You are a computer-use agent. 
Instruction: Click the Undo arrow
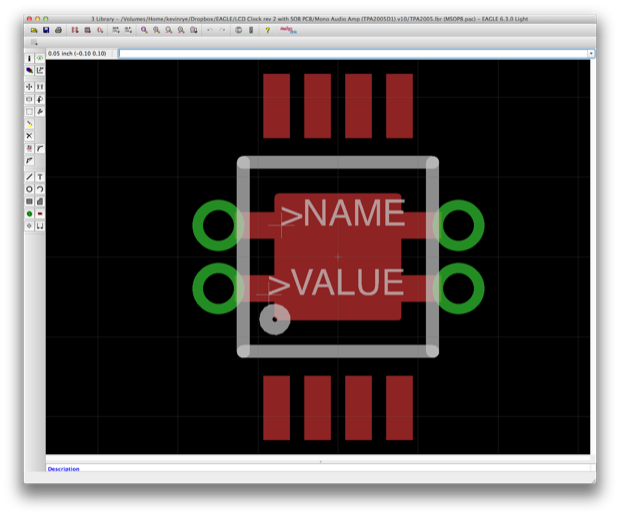point(210,30)
